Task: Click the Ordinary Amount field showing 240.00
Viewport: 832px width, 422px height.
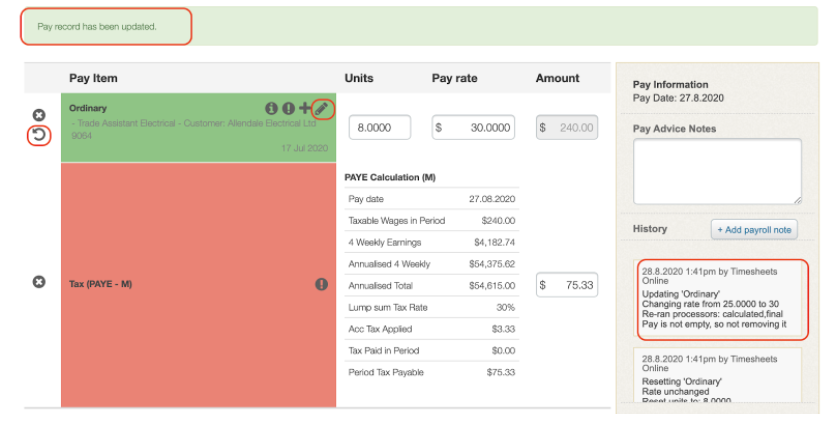Action: [567, 128]
